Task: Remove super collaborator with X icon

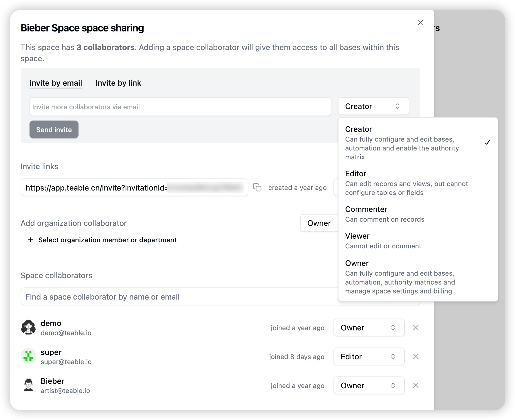Action: (x=416, y=357)
